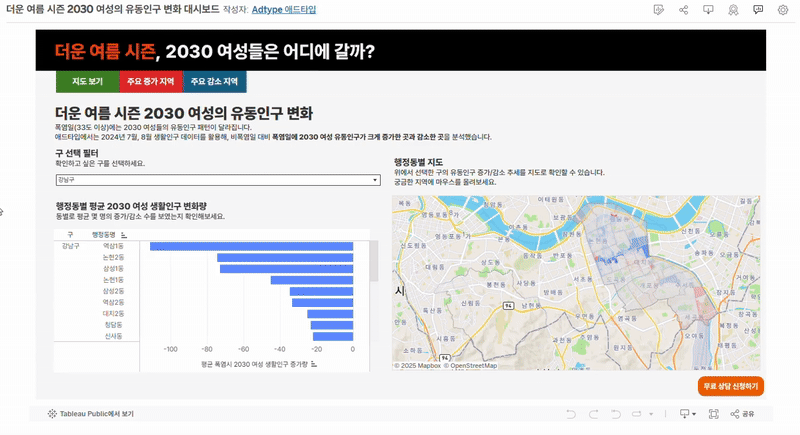Click the award ribbon icon in top header
The width and height of the screenshot is (800, 435).
click(x=733, y=10)
